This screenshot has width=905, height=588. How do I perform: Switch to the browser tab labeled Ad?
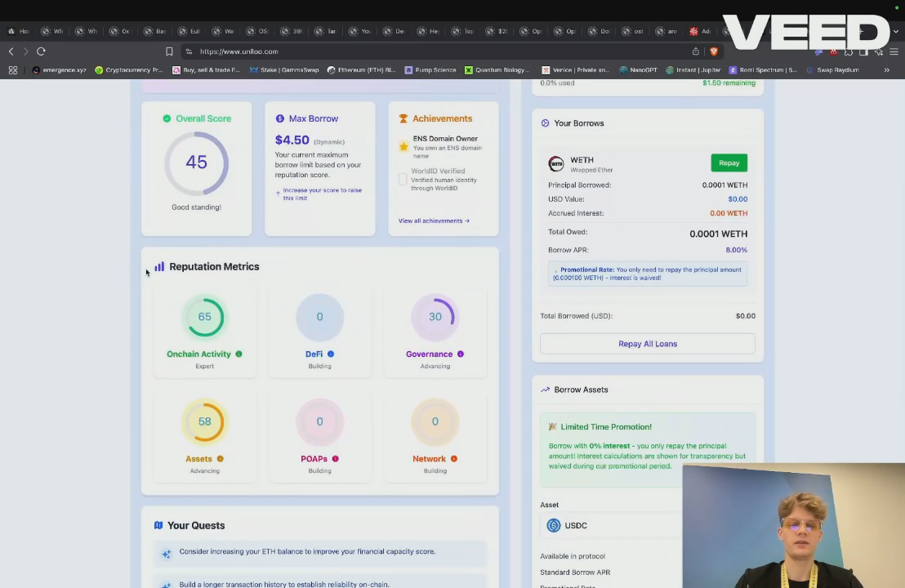pyautogui.click(x=701, y=31)
